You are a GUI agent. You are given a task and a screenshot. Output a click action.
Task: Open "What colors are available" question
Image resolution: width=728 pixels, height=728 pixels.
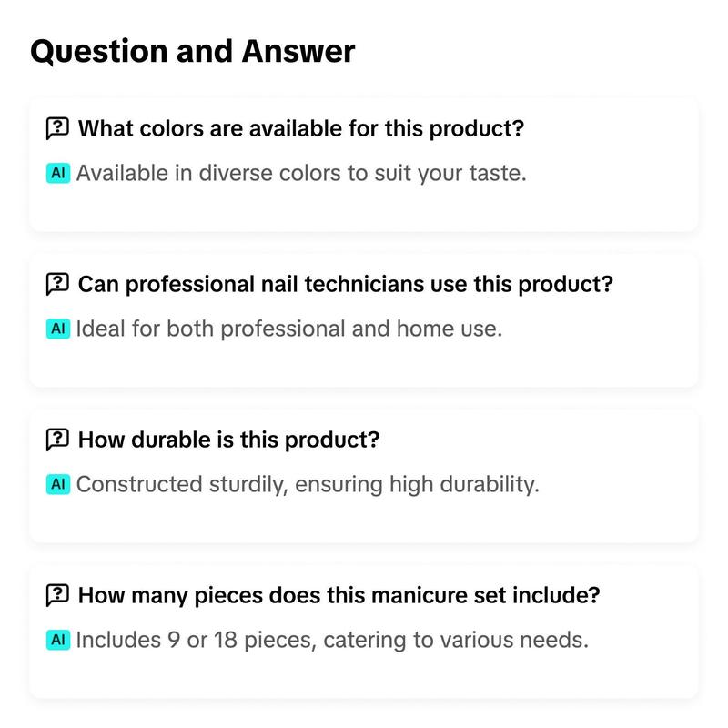pos(301,128)
